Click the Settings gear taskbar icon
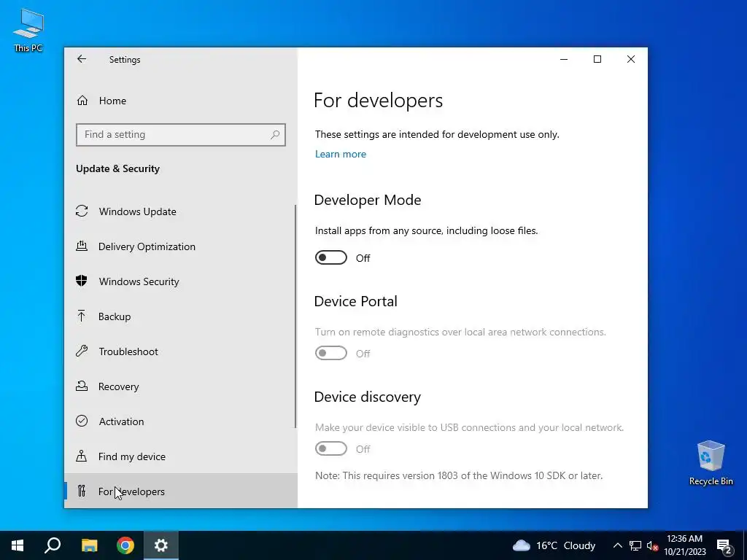The image size is (747, 560). (161, 545)
